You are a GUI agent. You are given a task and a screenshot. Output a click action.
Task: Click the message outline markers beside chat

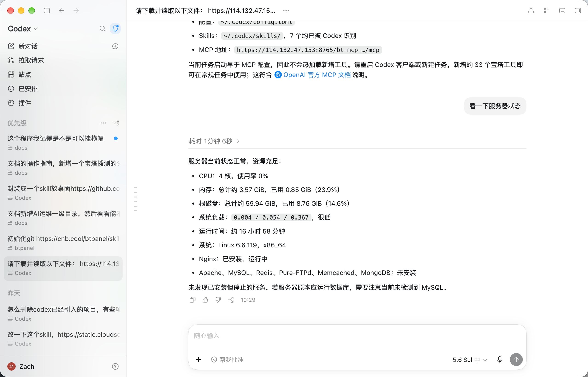click(136, 199)
